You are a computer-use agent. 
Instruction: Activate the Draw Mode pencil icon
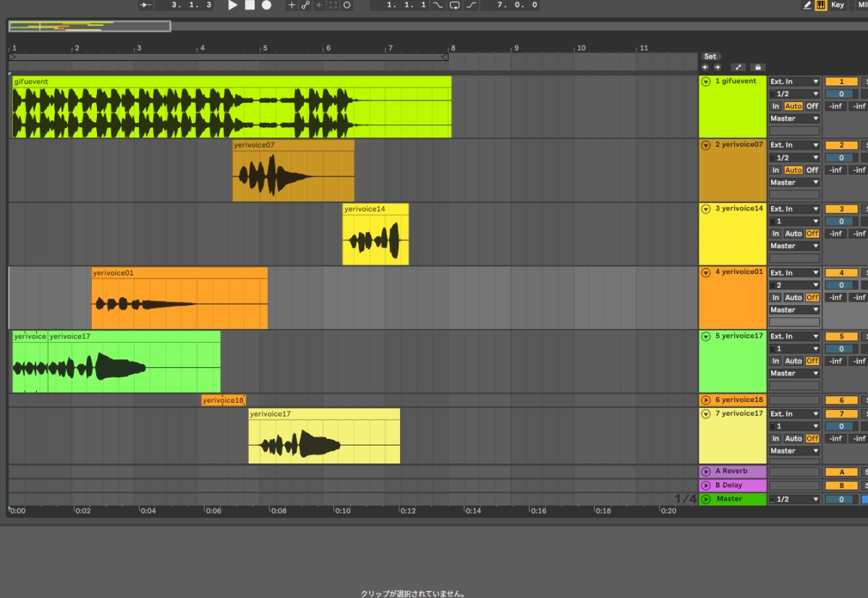807,5
